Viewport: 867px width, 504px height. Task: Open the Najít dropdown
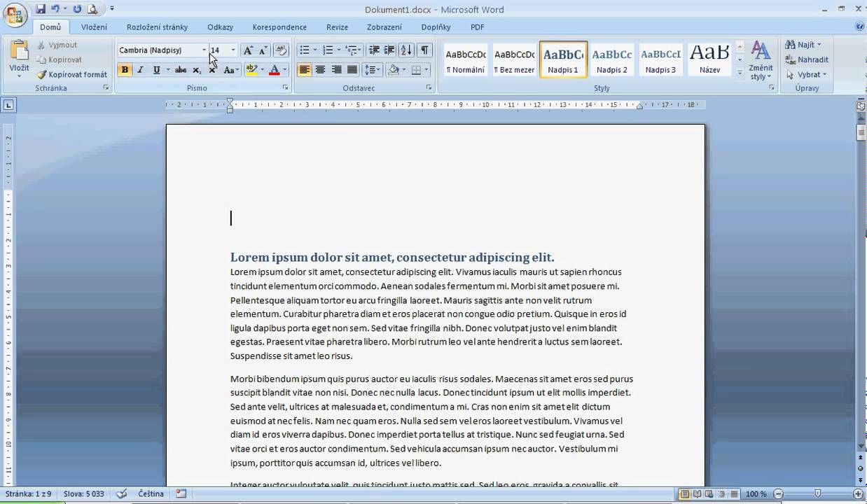[803, 45]
